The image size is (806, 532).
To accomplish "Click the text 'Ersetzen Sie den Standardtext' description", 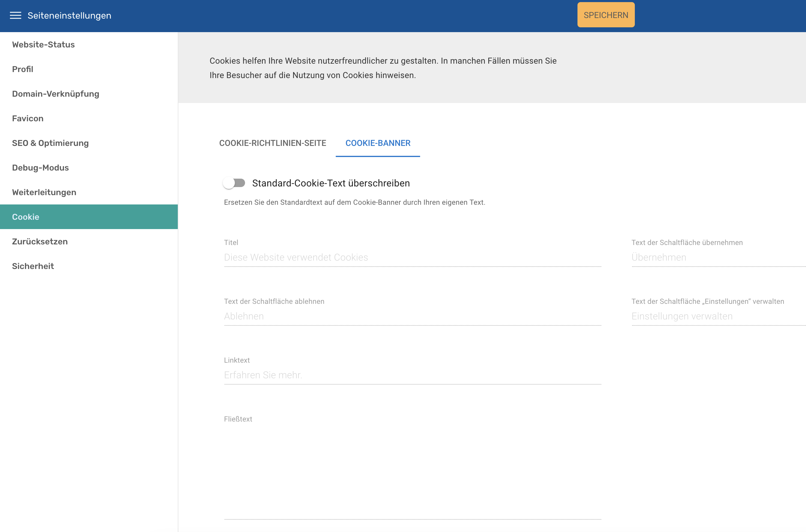I will click(355, 202).
